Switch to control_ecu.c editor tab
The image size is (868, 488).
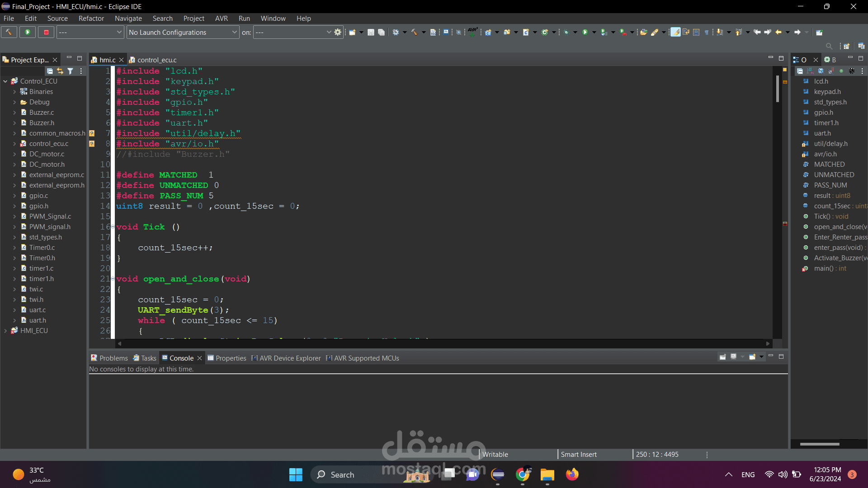[156, 60]
